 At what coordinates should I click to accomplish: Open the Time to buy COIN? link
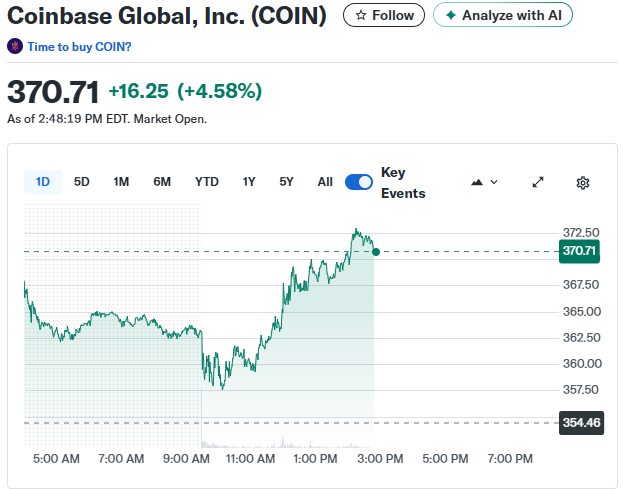79,47
